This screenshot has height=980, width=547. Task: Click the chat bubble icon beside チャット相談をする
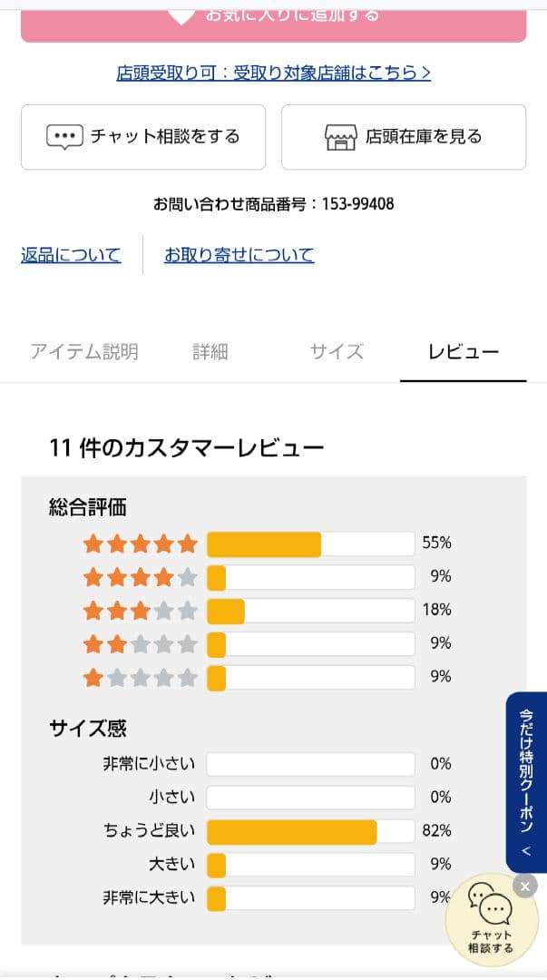[x=65, y=136]
